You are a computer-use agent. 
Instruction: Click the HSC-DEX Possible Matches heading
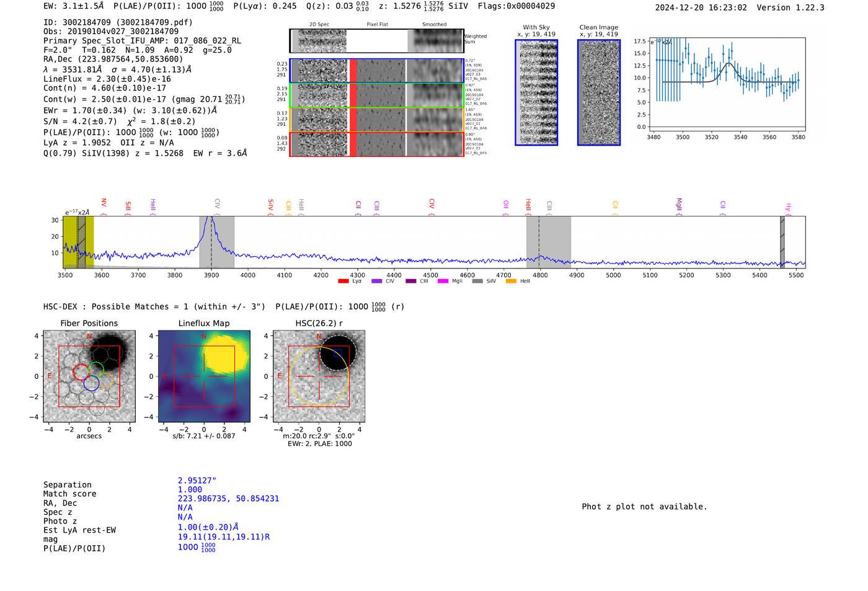pyautogui.click(x=224, y=306)
